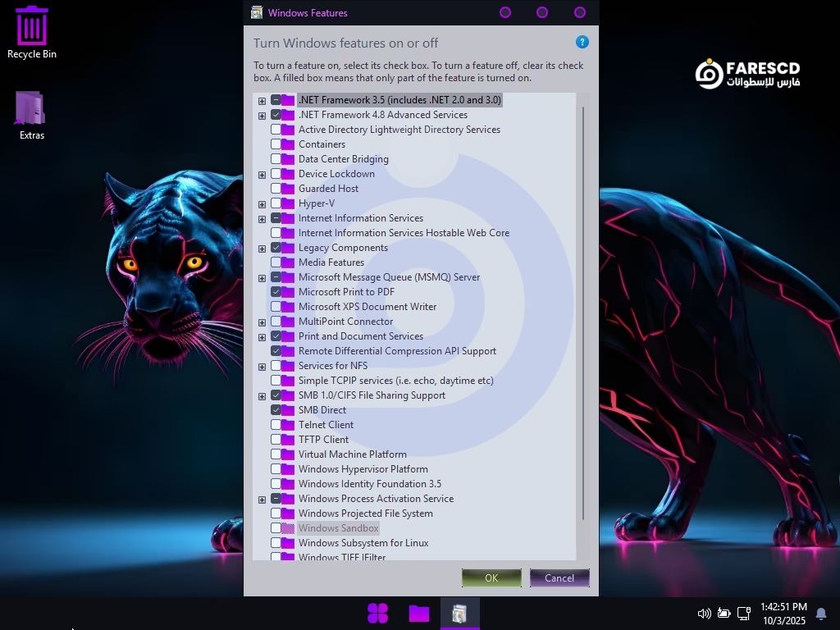The image size is (840, 630).
Task: Select the Containers feature item
Action: pyautogui.click(x=322, y=144)
